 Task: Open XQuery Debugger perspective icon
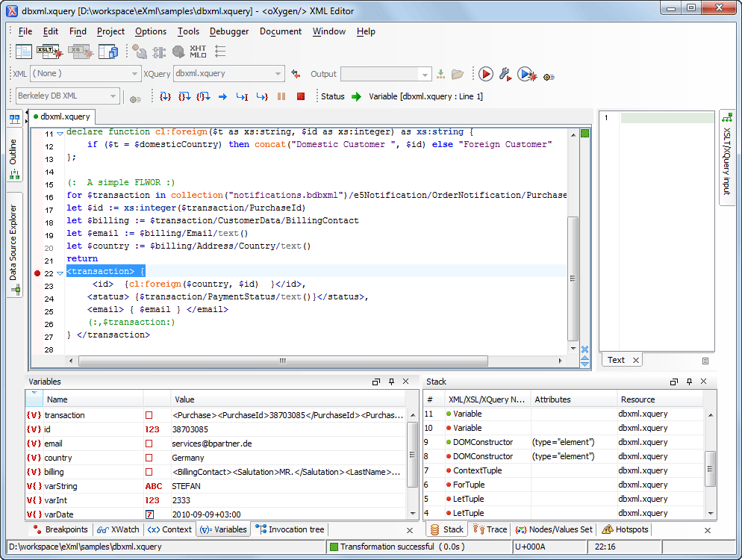coord(81,51)
